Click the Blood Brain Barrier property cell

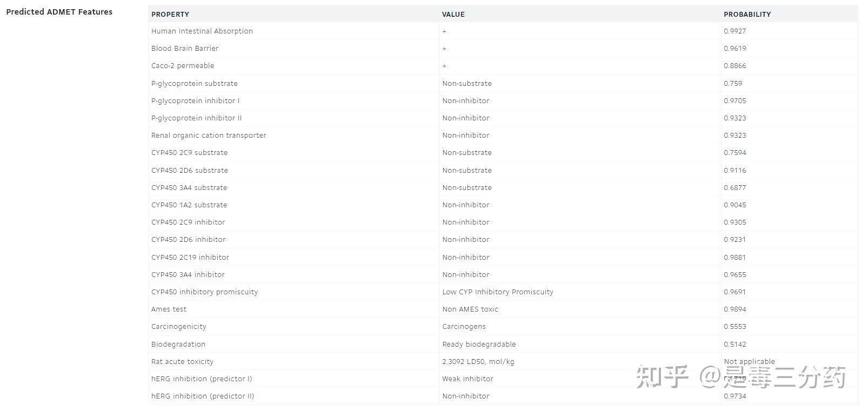tap(185, 49)
